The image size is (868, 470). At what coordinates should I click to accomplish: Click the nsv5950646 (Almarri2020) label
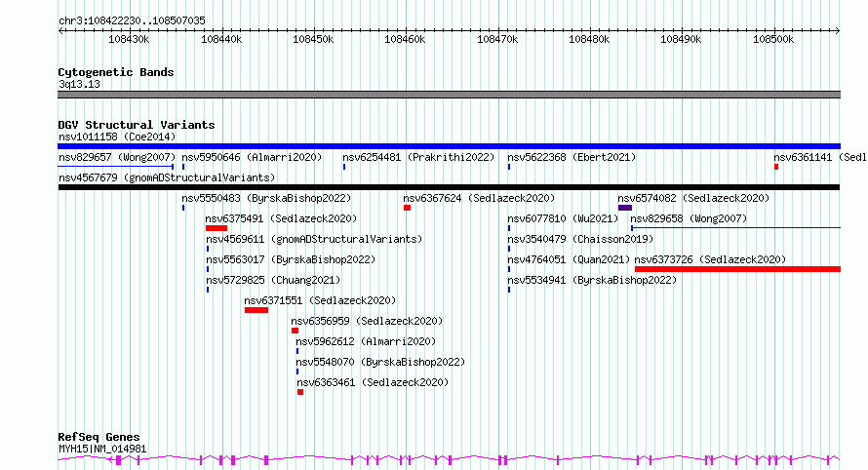click(x=252, y=157)
